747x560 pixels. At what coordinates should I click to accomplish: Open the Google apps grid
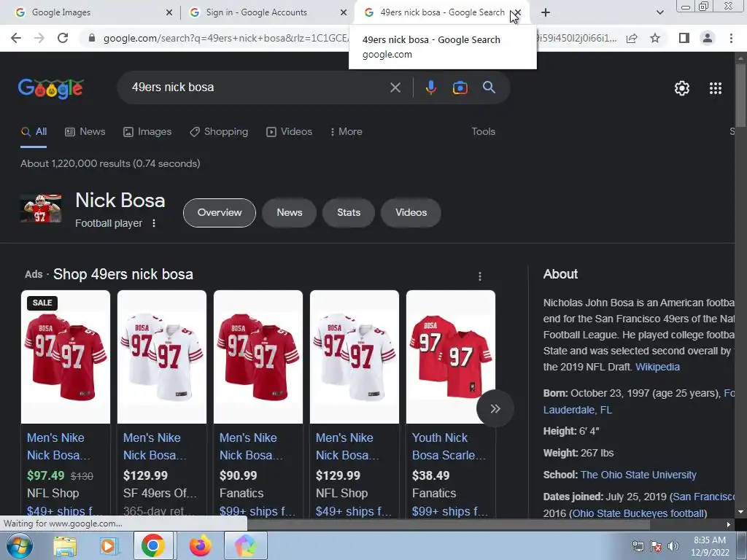click(x=715, y=88)
